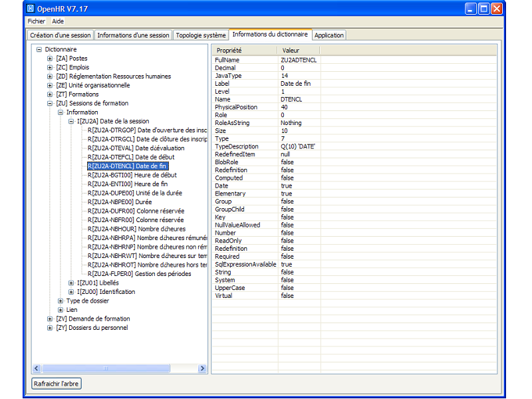
Task: Open the Fichier menu
Action: point(36,21)
